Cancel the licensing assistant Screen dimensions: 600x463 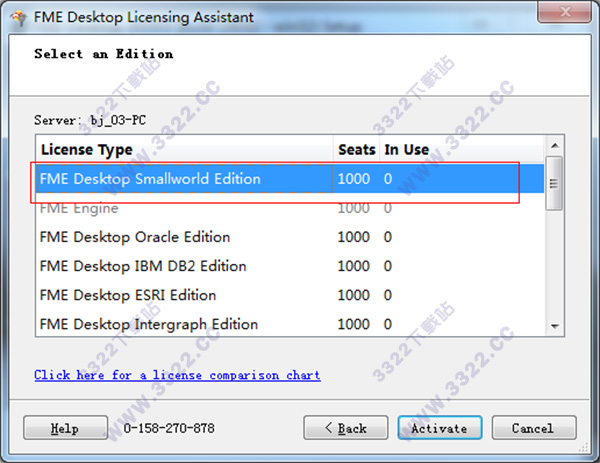pos(534,427)
